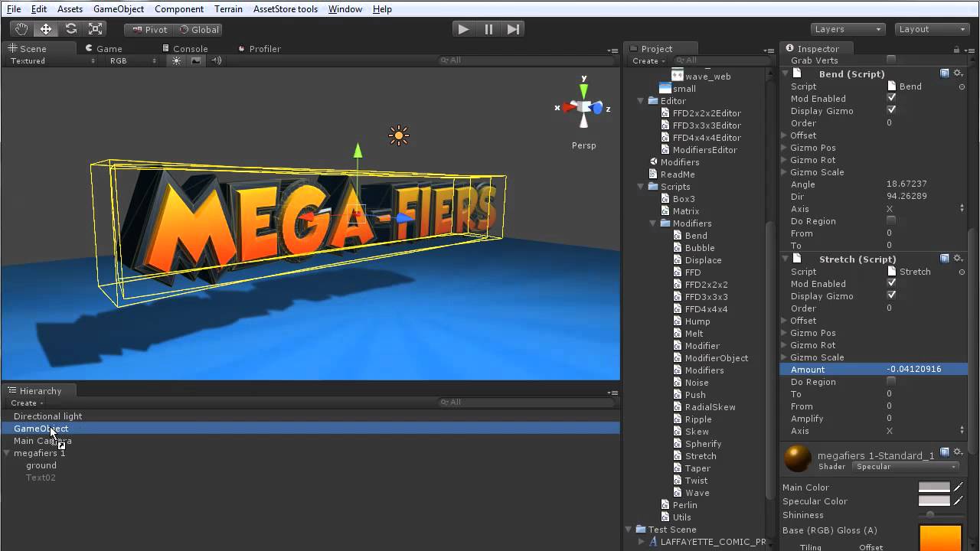Select Stretch script object picker

[x=962, y=272]
